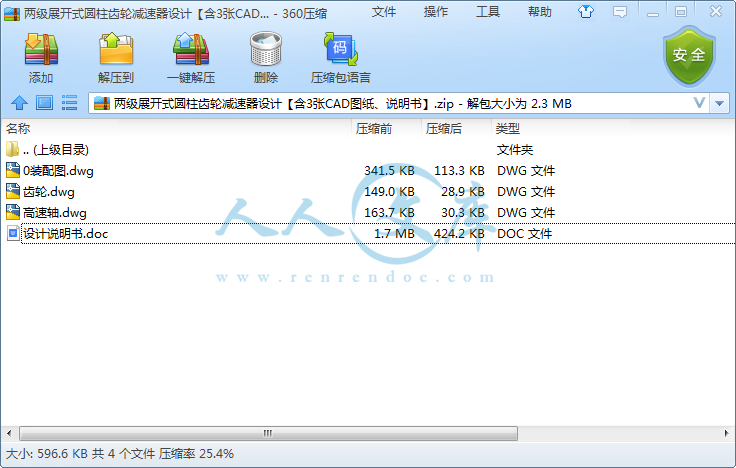Viewport: 736px width, 468px height.
Task: Maximize the 360压缩 window
Action: [x=681, y=12]
